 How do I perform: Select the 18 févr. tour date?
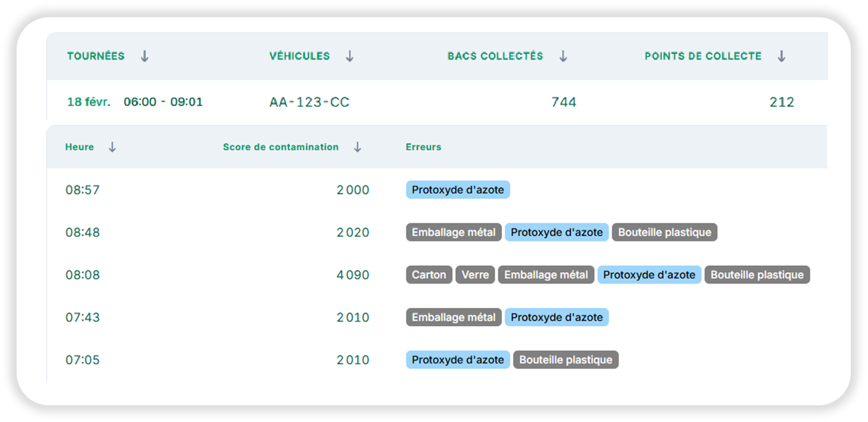pos(89,102)
